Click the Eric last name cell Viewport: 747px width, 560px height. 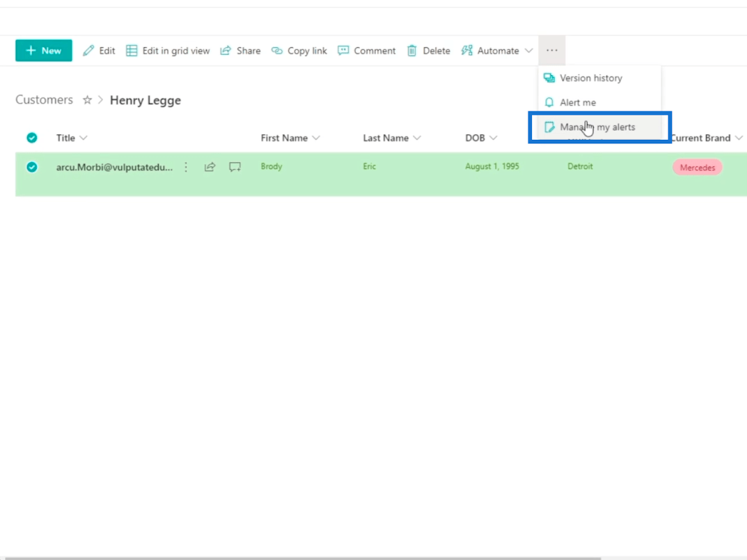(x=370, y=167)
